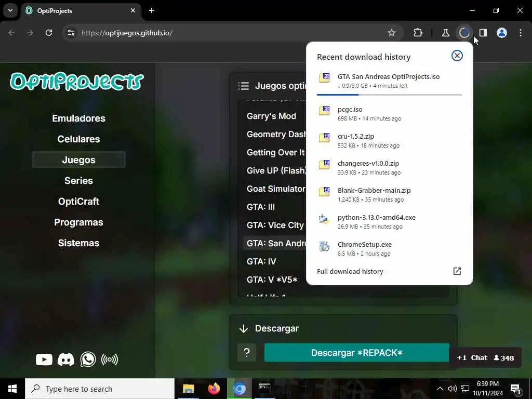Click the GTA San Andreas download progress bar
Image resolution: width=532 pixels, height=399 pixels.
pyautogui.click(x=390, y=95)
